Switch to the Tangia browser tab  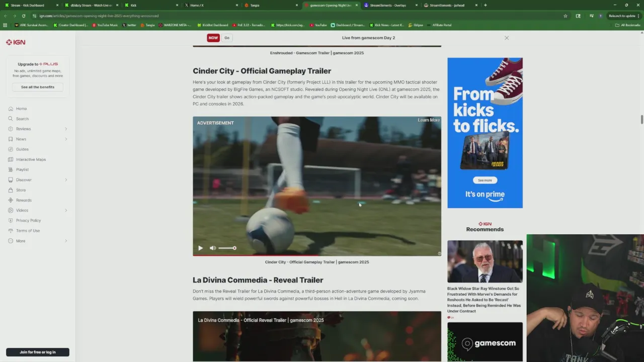[271, 5]
